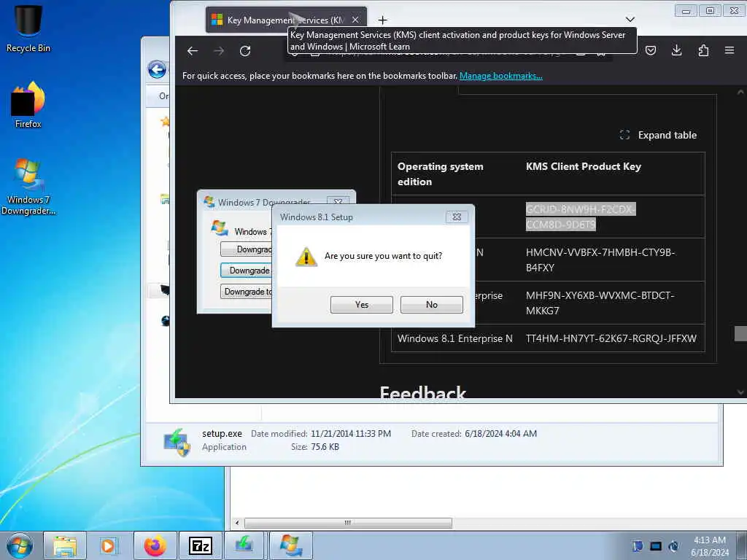
Task: Select the Windows 7 Downgrader desktop icon
Action: (28, 187)
